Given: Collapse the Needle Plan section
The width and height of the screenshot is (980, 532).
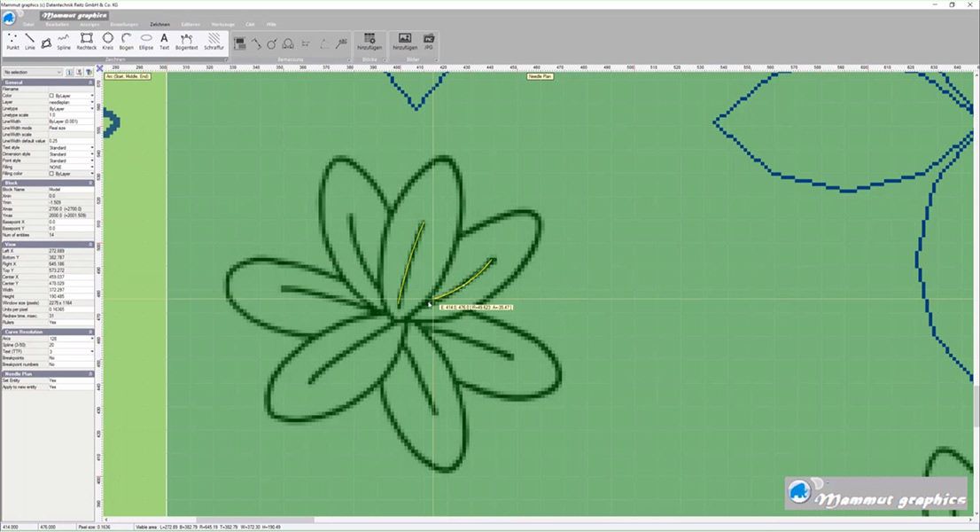Looking at the screenshot, I should (x=90, y=374).
